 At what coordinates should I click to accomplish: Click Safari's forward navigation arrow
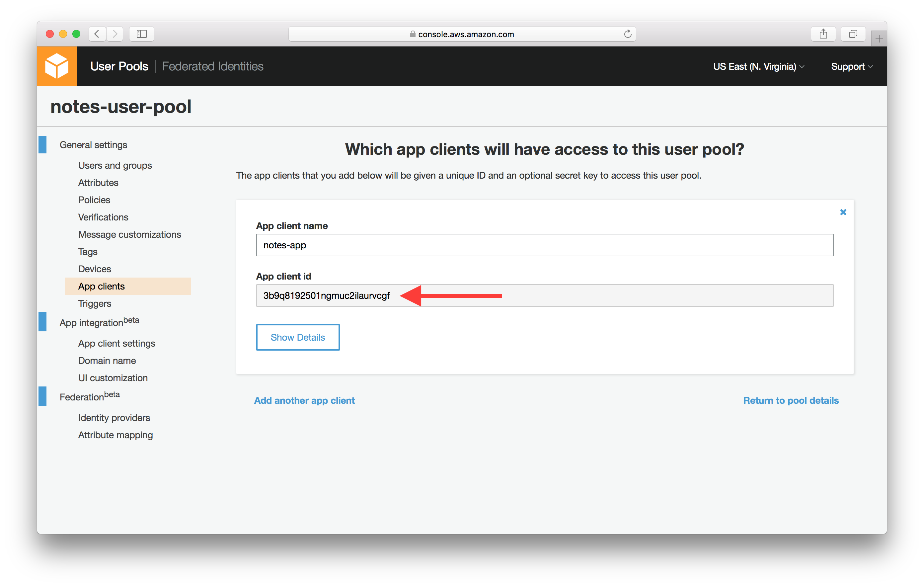pos(115,34)
